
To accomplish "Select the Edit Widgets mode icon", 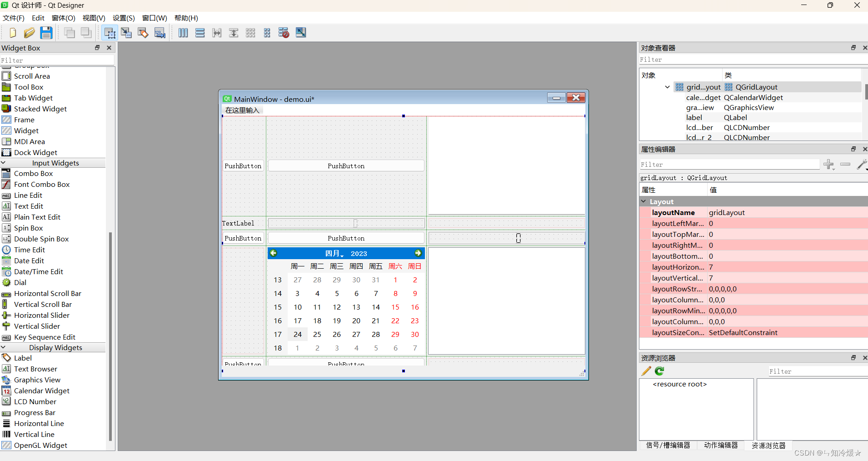I will tap(110, 33).
